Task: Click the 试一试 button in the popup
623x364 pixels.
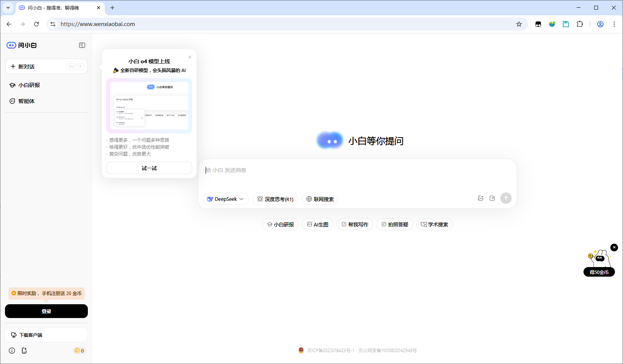Action: pyautogui.click(x=149, y=168)
